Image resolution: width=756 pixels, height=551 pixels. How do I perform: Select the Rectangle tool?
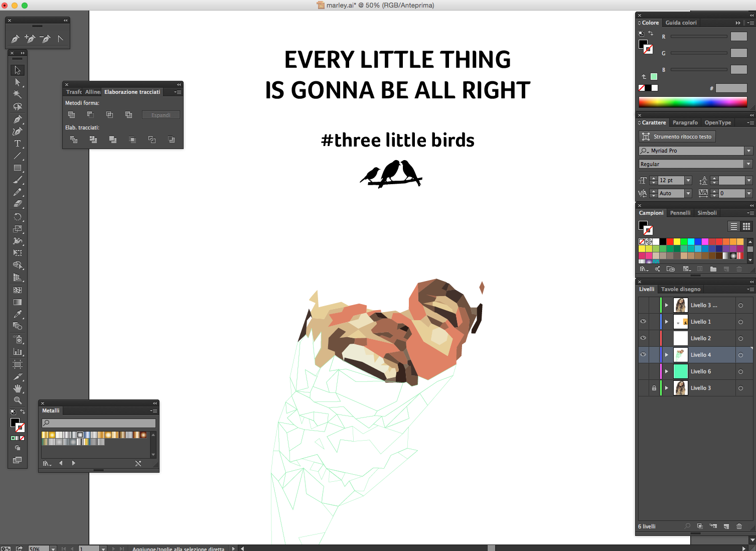coord(18,168)
